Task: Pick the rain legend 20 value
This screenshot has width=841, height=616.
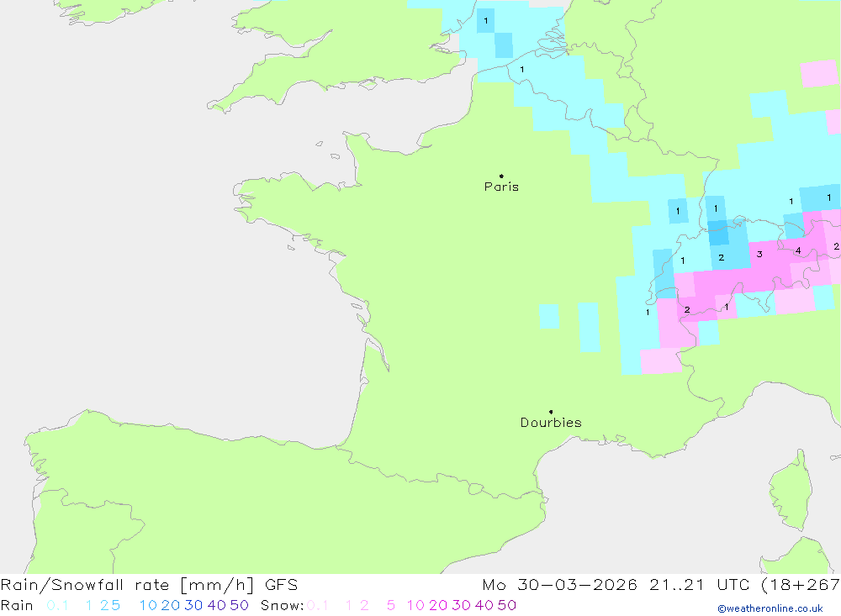Action: (x=171, y=605)
